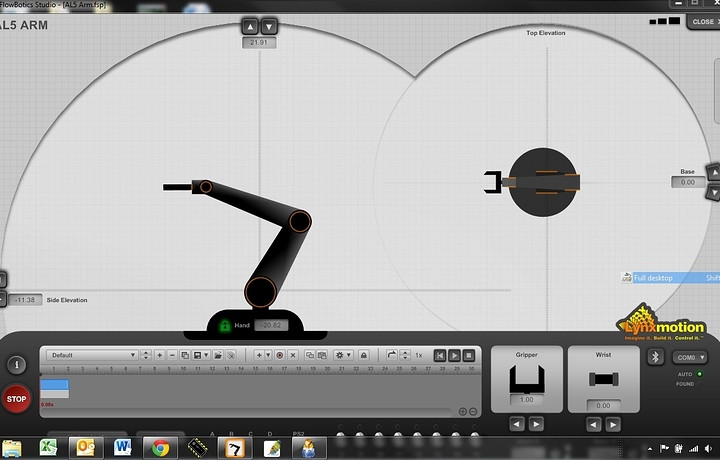The width and height of the screenshot is (720, 460).
Task: Expand the add frame options arrow
Action: coord(268,355)
